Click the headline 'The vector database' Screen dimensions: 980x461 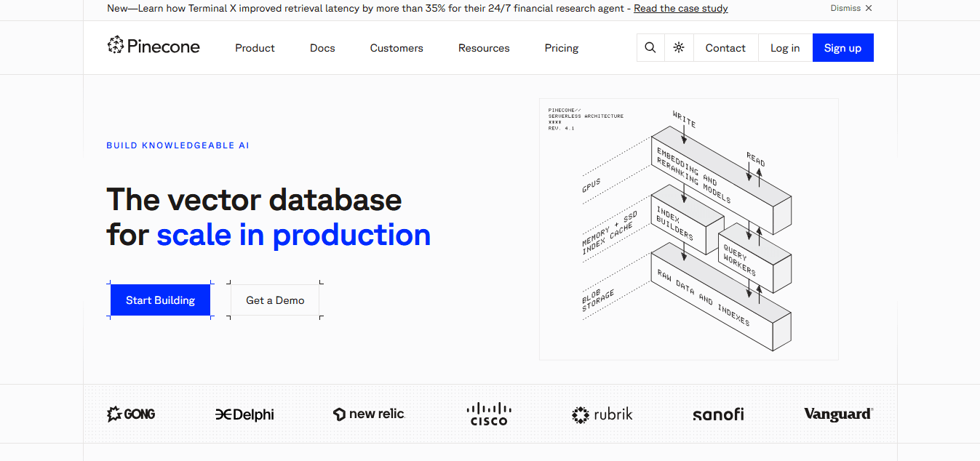coord(254,199)
